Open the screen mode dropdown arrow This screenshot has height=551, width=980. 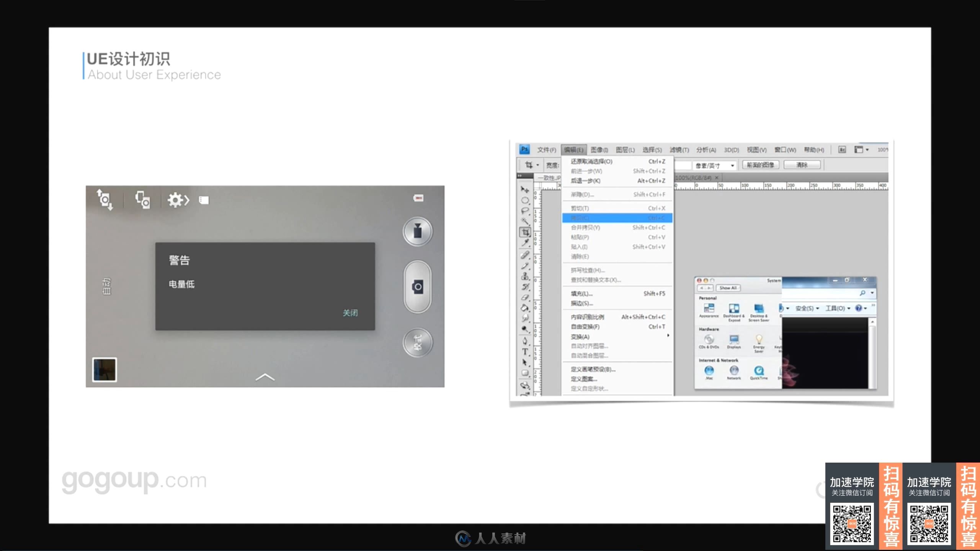(x=867, y=150)
